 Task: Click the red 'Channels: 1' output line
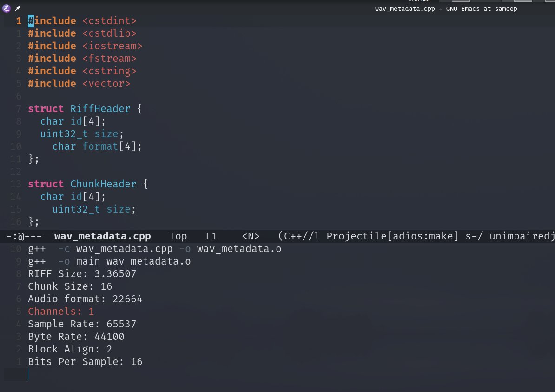(x=61, y=312)
